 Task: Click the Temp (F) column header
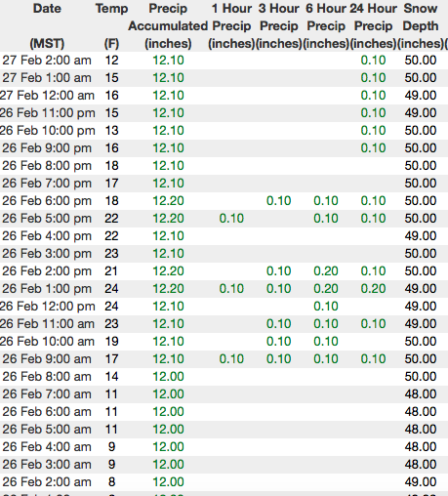tap(111, 25)
